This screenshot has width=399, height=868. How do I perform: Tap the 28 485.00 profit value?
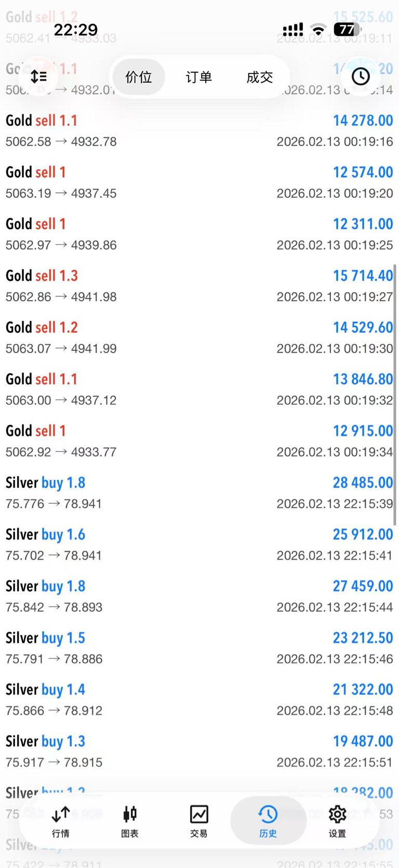363,483
